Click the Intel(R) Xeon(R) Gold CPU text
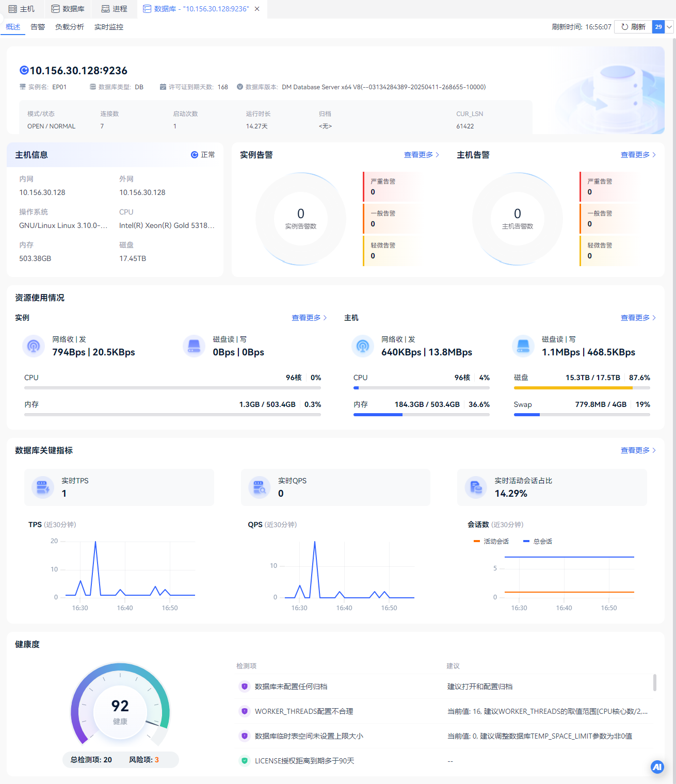 pos(167,225)
